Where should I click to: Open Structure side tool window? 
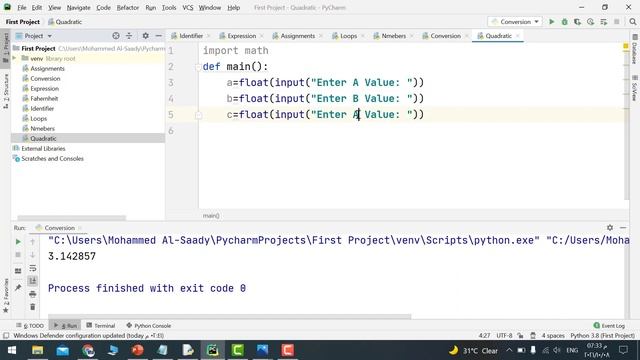point(6,91)
